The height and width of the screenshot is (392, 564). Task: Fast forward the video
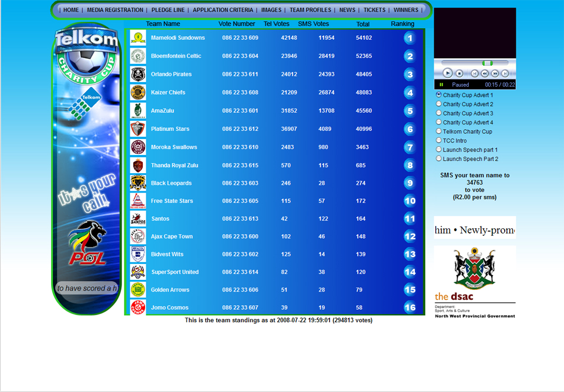[495, 73]
